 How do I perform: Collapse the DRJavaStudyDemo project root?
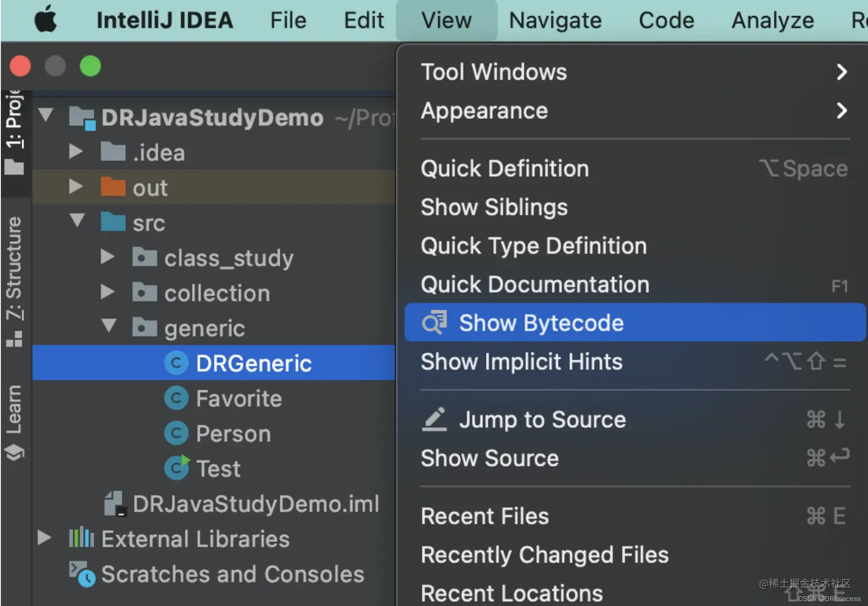point(46,115)
